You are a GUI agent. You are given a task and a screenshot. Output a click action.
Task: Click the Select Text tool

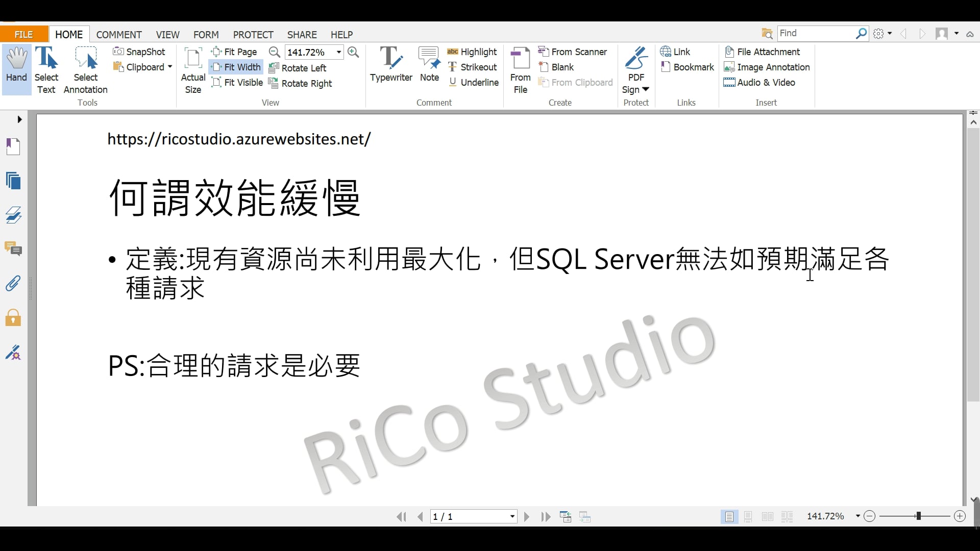(46, 70)
